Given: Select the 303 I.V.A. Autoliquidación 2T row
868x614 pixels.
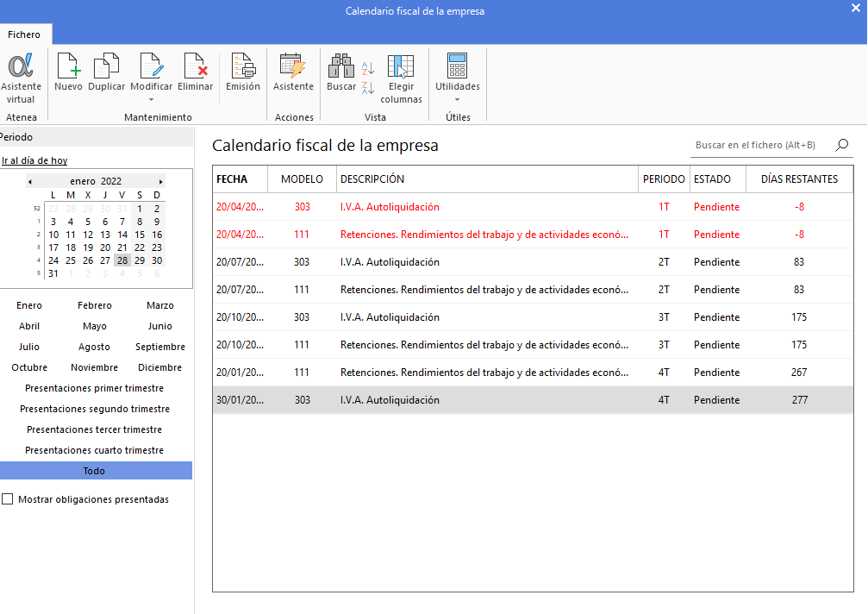Looking at the screenshot, I should (x=533, y=262).
